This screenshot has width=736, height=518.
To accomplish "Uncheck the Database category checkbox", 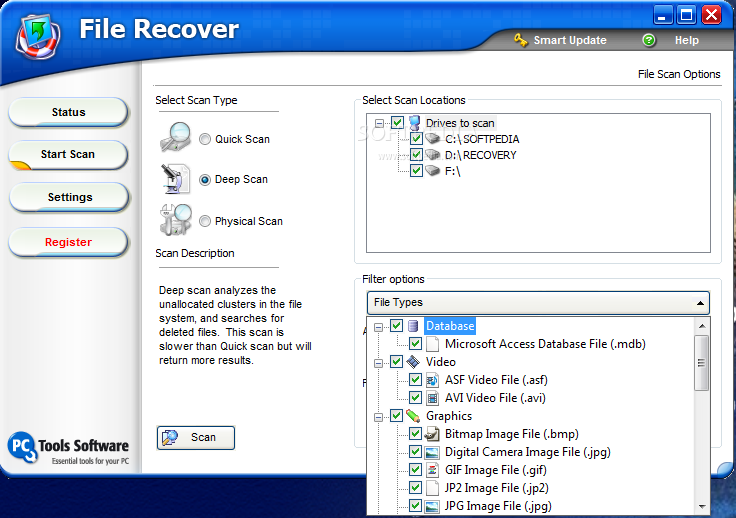I will pyautogui.click(x=397, y=326).
